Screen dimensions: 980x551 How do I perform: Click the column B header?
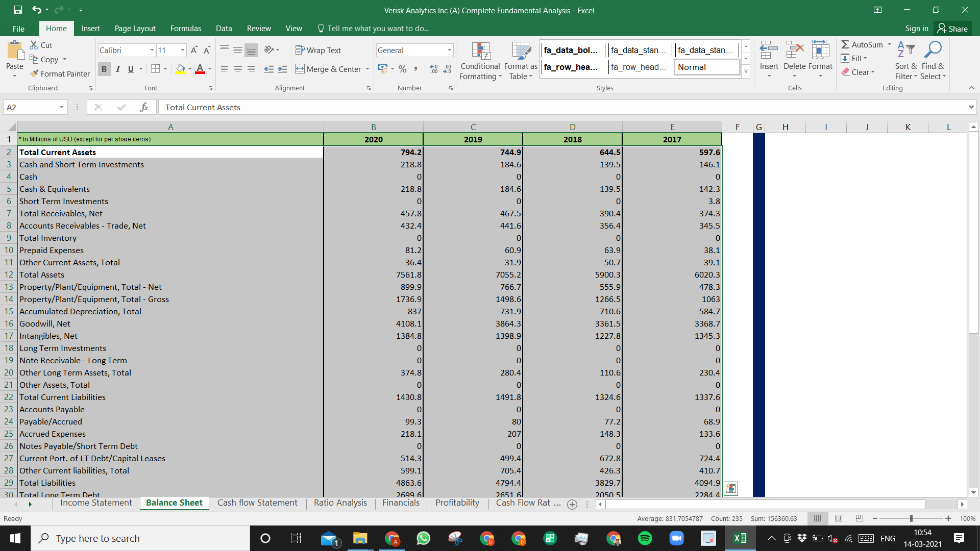[373, 127]
